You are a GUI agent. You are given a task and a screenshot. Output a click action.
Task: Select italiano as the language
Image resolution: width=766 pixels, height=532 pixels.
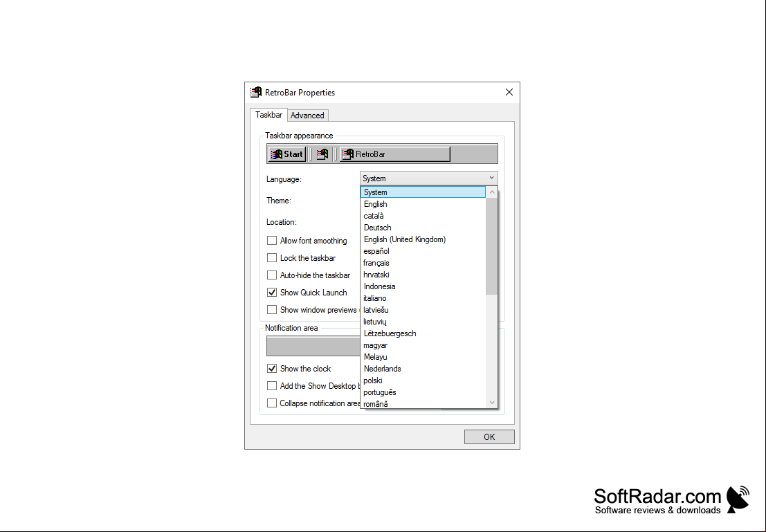coord(423,298)
